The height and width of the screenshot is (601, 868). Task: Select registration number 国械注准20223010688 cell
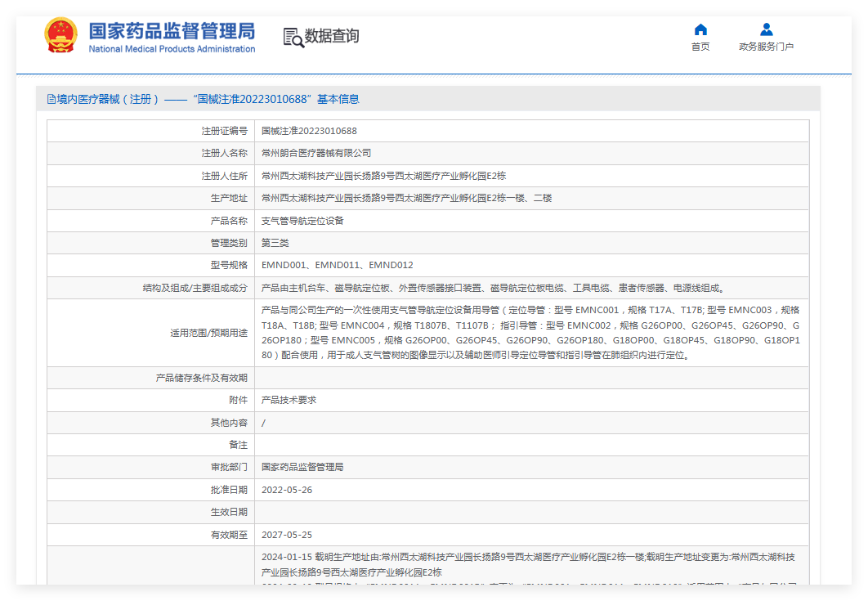pos(309,131)
